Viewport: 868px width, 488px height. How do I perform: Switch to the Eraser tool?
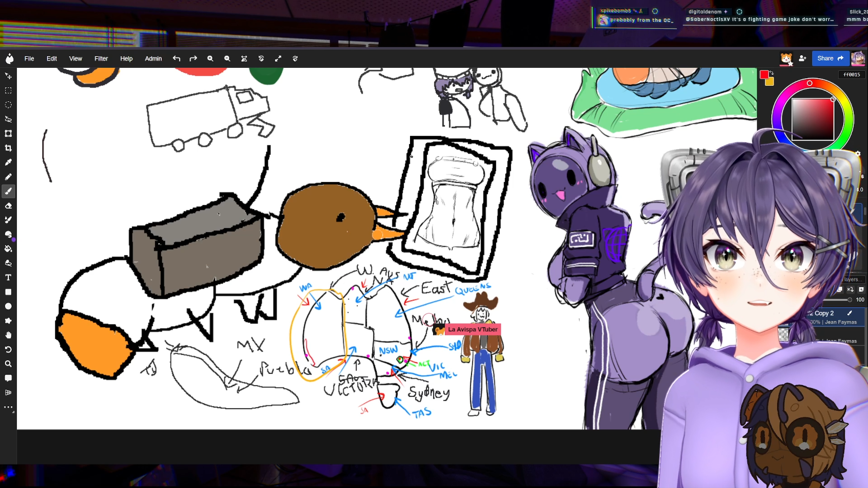pyautogui.click(x=8, y=206)
